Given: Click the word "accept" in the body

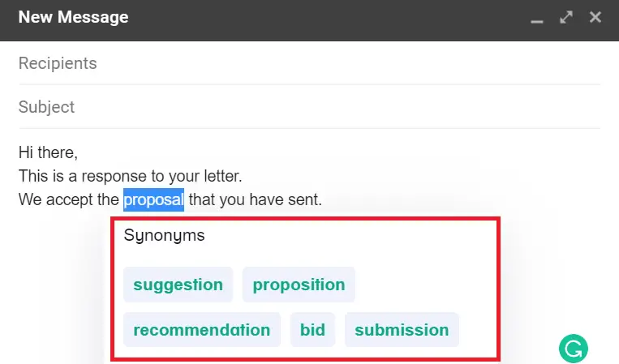Looking at the screenshot, I should click(70, 200).
